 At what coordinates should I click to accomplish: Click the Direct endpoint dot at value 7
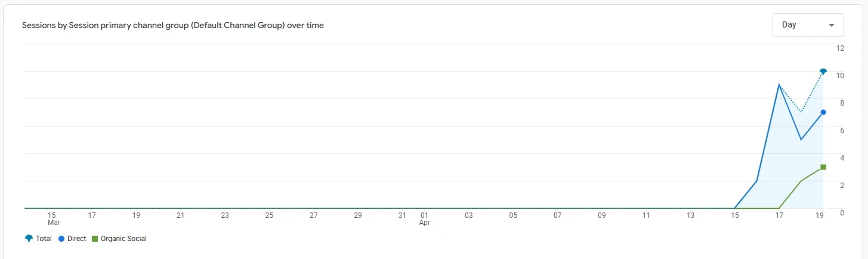[823, 112]
